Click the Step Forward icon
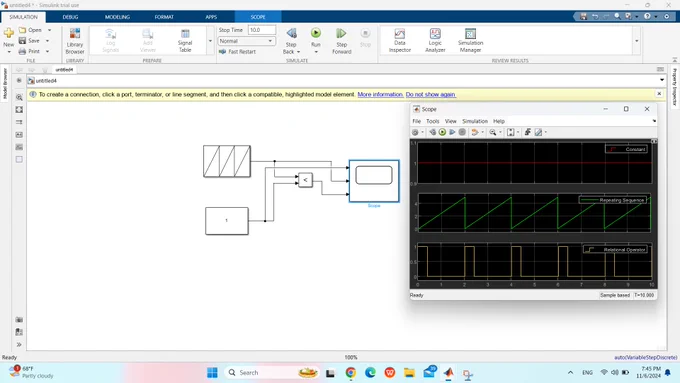The image size is (680, 383). pyautogui.click(x=341, y=33)
